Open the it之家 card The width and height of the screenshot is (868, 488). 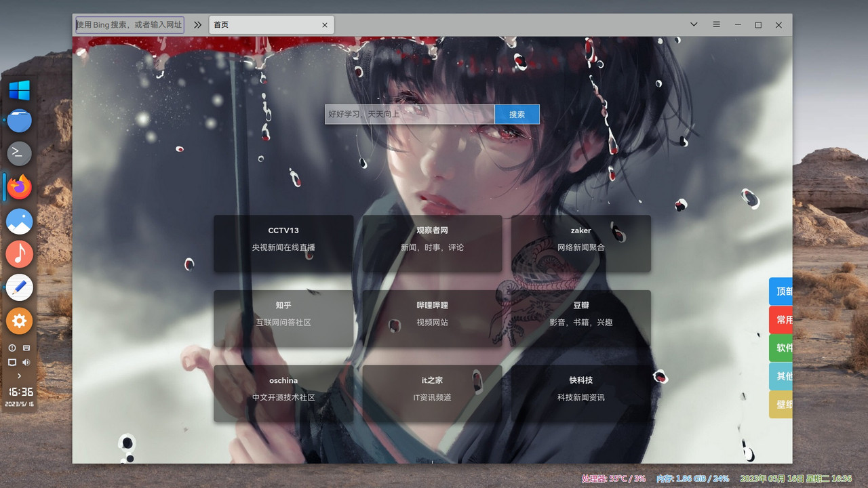[x=433, y=394]
